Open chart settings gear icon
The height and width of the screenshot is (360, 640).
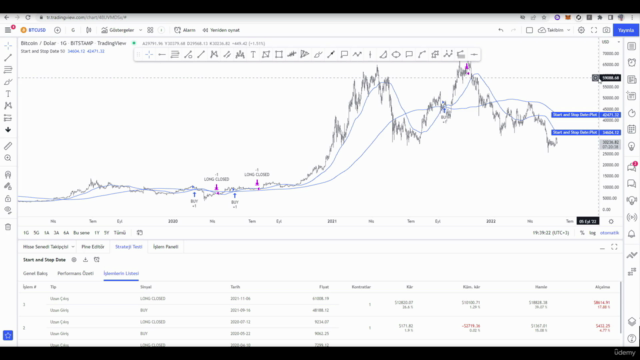pos(581,30)
